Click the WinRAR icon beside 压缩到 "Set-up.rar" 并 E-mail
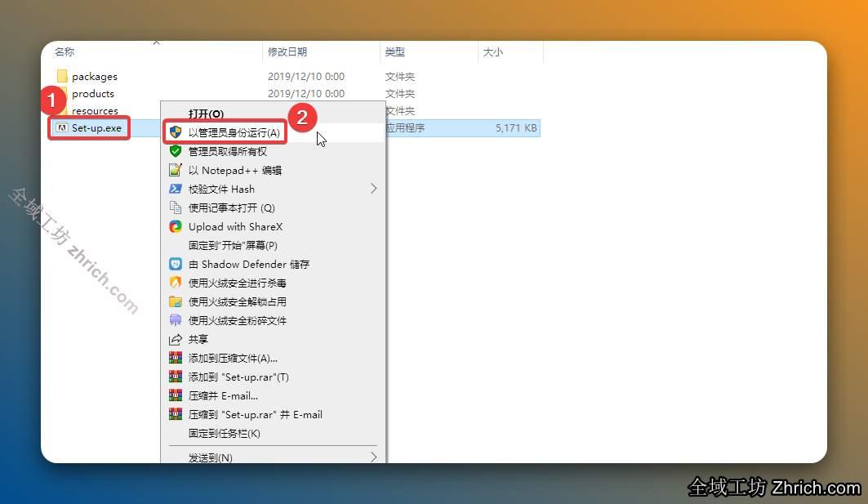868x504 pixels. [x=176, y=414]
